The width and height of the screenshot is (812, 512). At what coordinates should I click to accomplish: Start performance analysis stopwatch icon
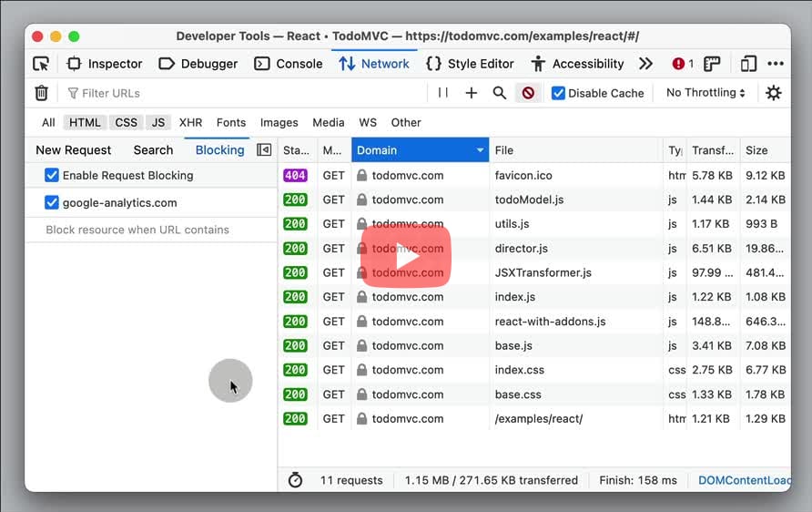(x=295, y=480)
